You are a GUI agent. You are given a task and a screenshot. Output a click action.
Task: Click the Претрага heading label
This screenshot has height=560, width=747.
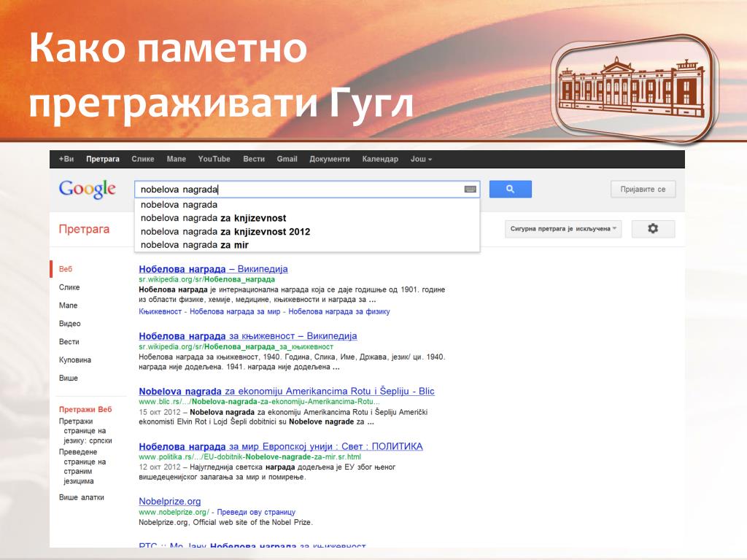coord(85,229)
